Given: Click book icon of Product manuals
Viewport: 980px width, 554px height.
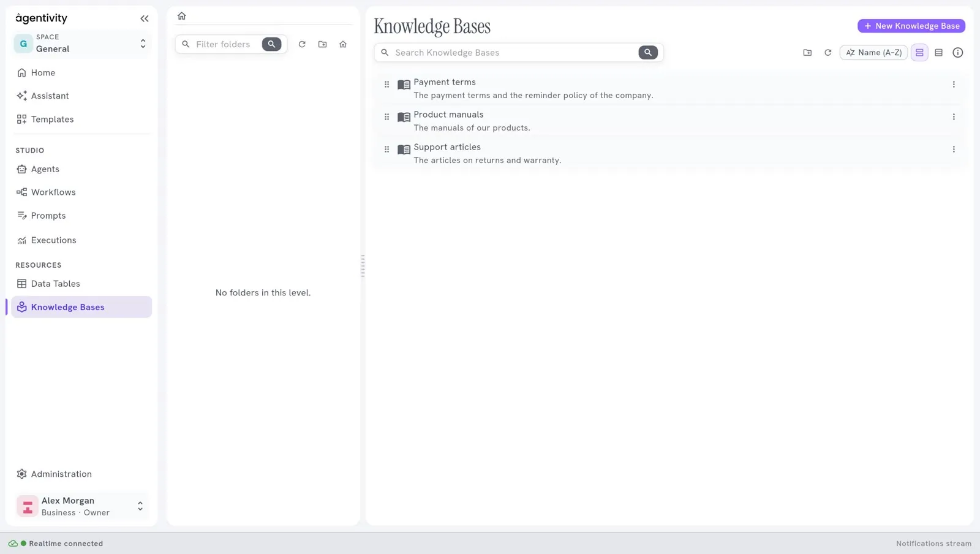Looking at the screenshot, I should pyautogui.click(x=404, y=117).
